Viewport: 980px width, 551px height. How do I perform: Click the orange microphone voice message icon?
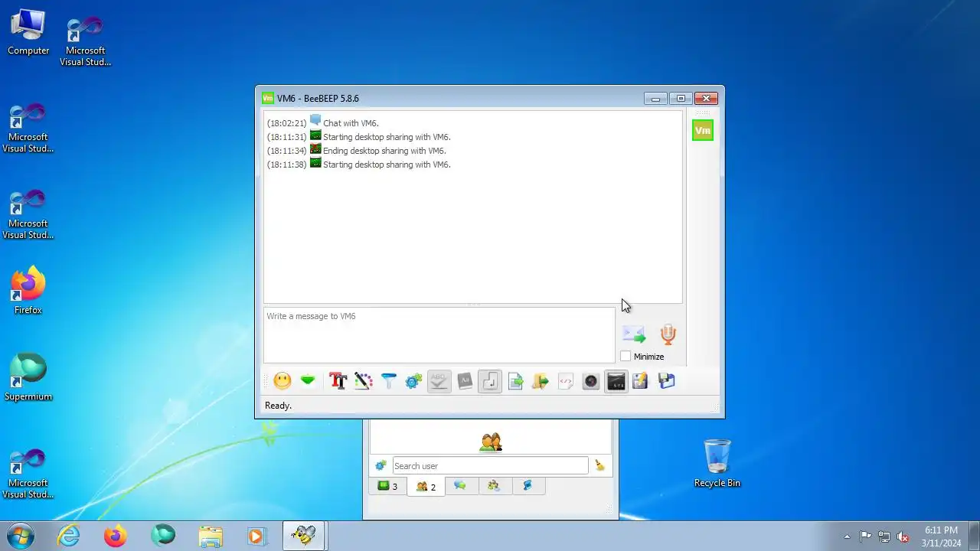[668, 334]
